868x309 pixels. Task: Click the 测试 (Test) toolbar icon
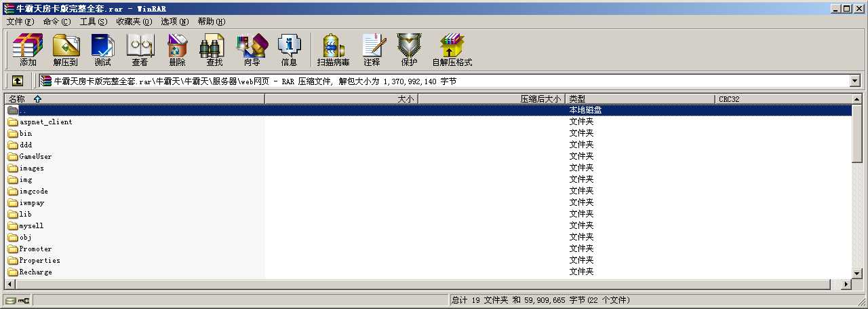click(x=102, y=50)
